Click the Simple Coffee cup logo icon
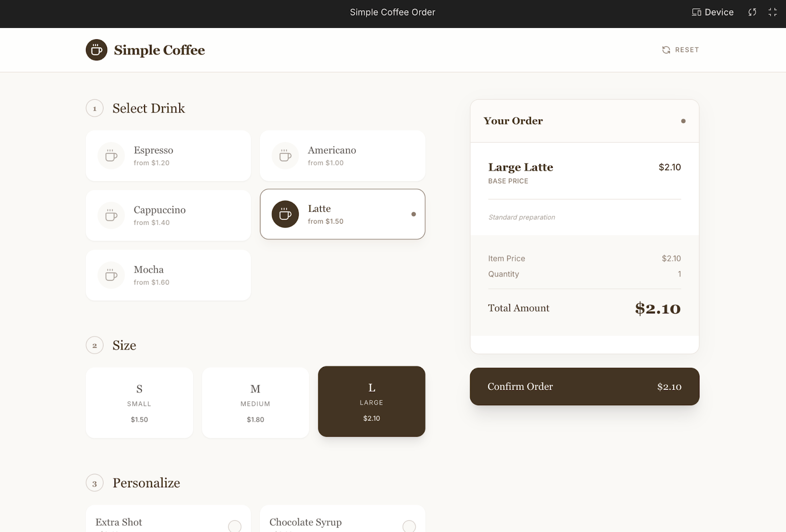This screenshot has width=786, height=532. (96, 50)
